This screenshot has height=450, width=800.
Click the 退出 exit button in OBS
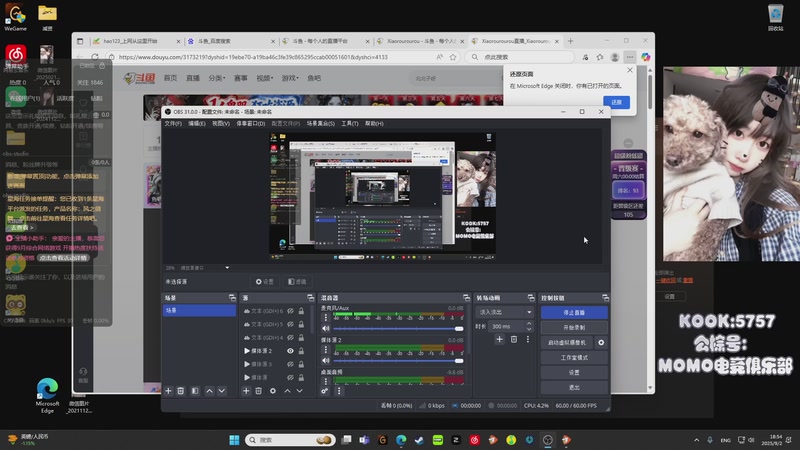pos(574,388)
